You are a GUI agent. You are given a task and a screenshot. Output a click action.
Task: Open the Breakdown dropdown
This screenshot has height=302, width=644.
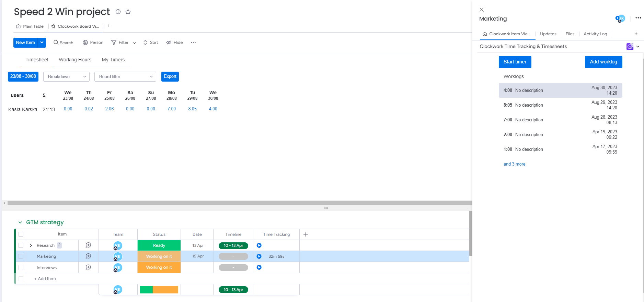[66, 76]
